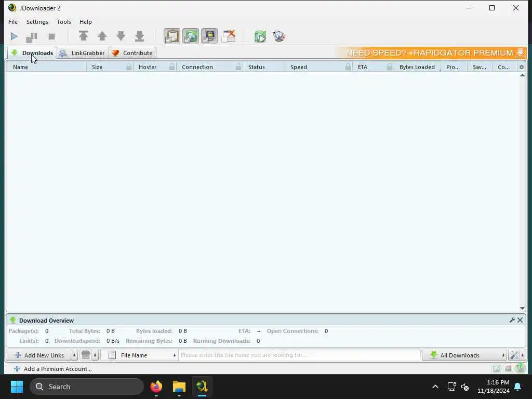Toggle silent mode monitor icon
Image resolution: width=532 pixels, height=399 pixels.
coord(209,36)
